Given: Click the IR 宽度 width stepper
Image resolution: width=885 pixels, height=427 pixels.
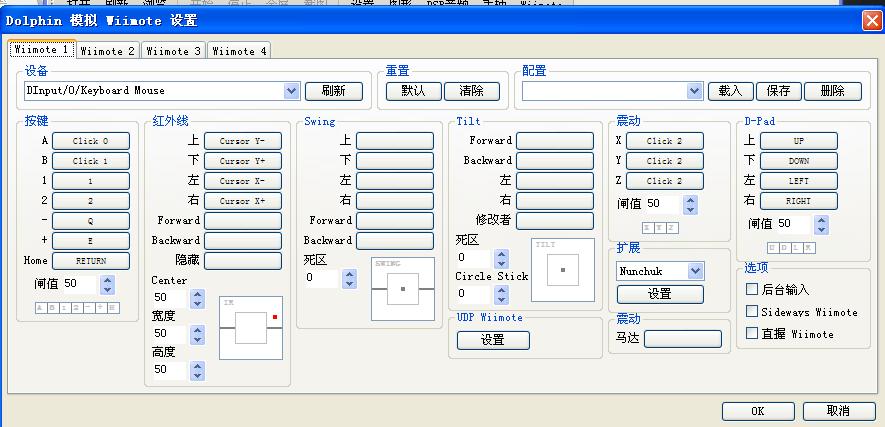Looking at the screenshot, I should click(197, 334).
